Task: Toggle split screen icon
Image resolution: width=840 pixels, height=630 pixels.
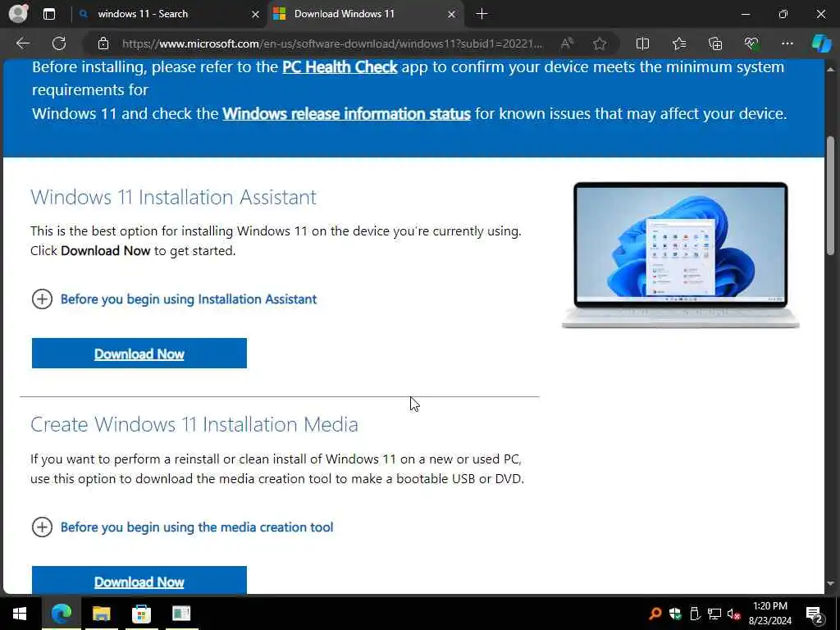Action: [642, 43]
